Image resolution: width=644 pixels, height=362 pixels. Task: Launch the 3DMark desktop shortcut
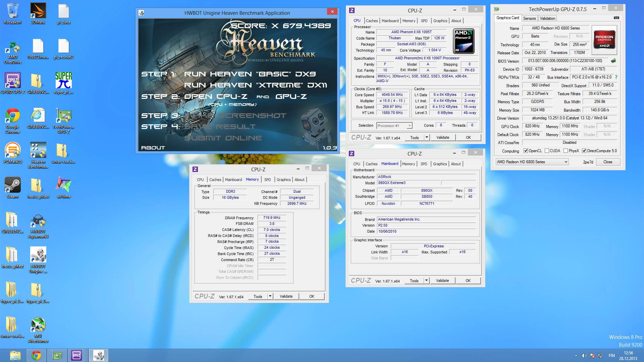(38, 13)
